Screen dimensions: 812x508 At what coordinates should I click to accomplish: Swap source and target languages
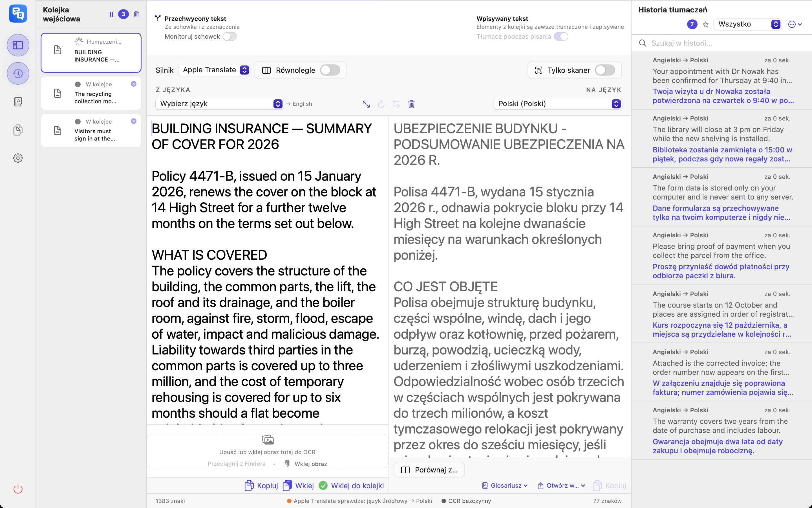tap(396, 104)
